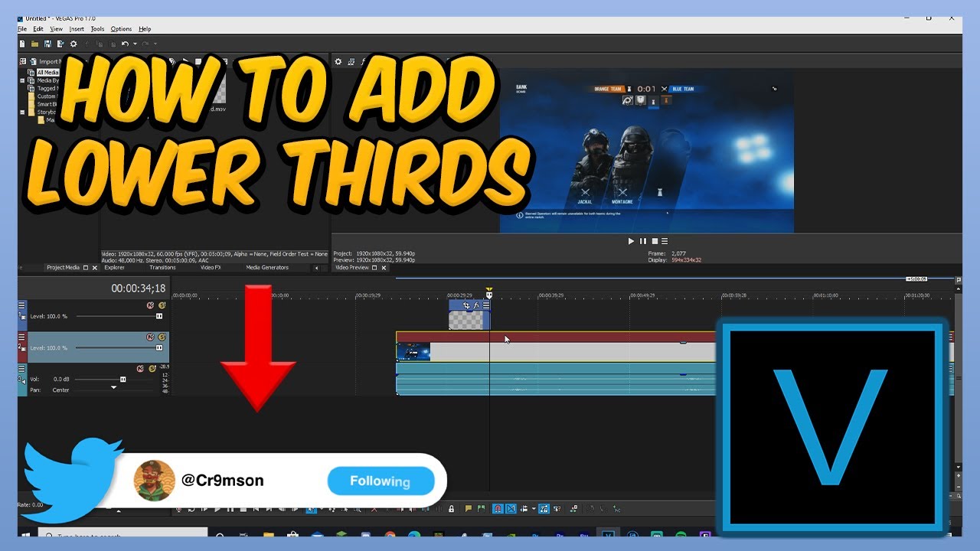Select the video clip thumbnail on track 2

coord(413,352)
